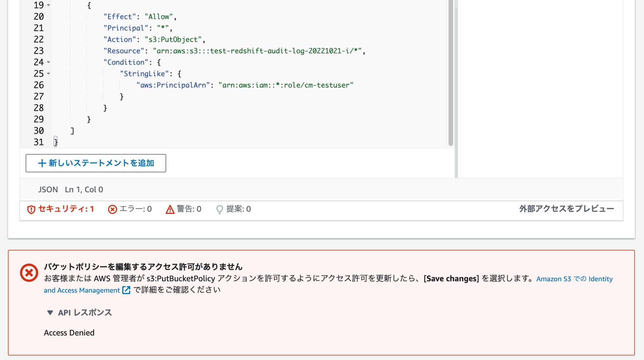Click the errors status icon showing zero

click(113, 209)
